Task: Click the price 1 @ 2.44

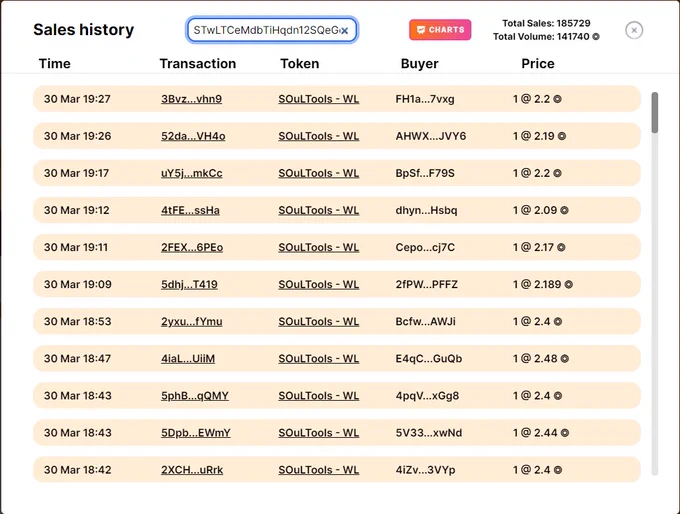Action: (540, 433)
